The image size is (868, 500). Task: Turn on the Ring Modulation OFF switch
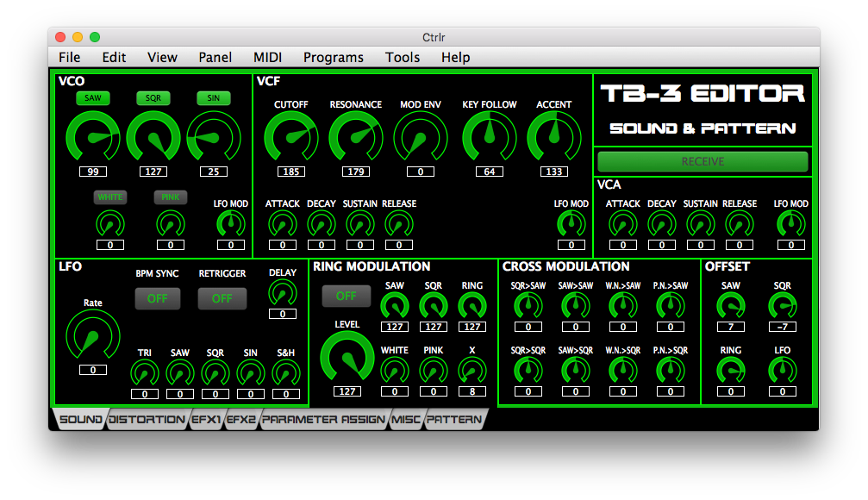click(347, 297)
